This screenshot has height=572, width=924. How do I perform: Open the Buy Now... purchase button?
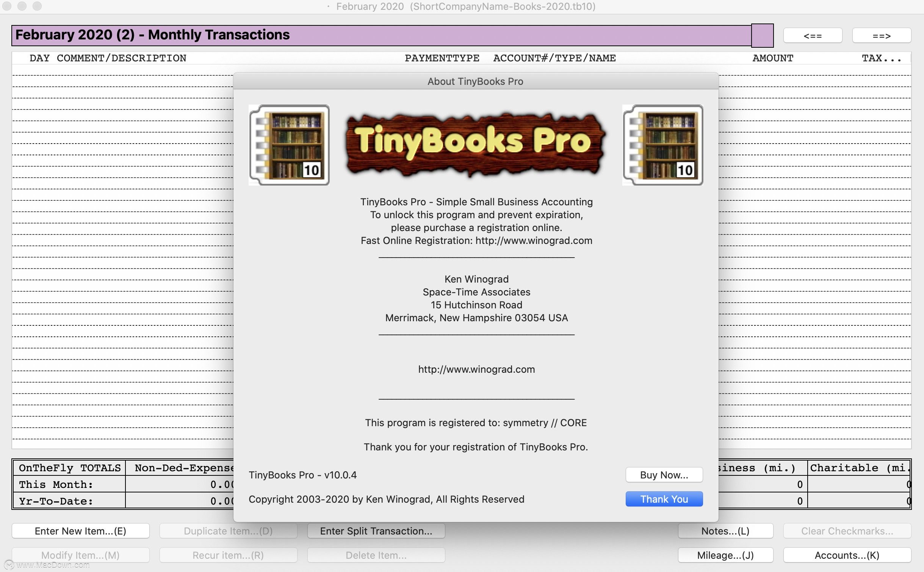664,475
